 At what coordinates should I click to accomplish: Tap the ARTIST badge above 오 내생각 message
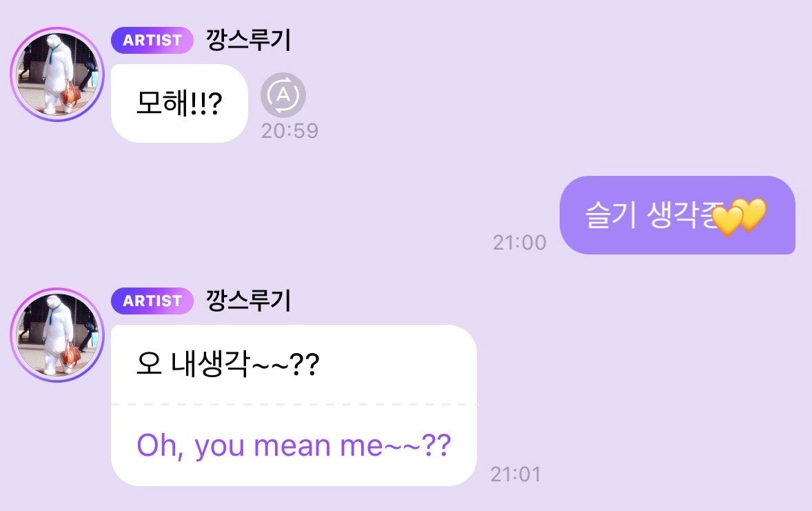pos(152,301)
